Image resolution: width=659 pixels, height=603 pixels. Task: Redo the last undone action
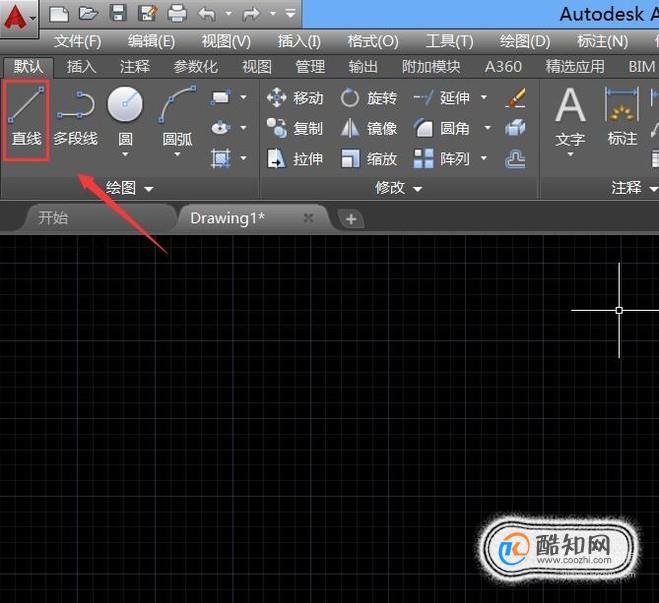pos(251,14)
